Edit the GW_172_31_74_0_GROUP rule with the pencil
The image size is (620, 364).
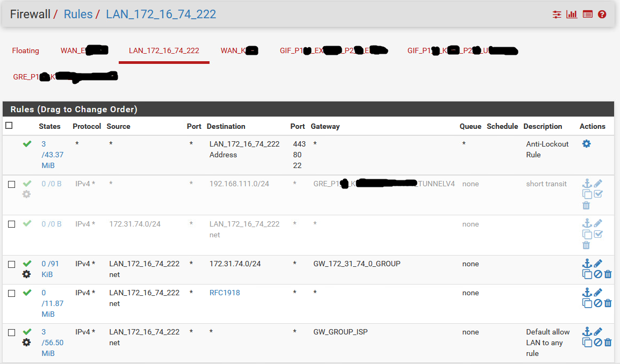pyautogui.click(x=598, y=264)
